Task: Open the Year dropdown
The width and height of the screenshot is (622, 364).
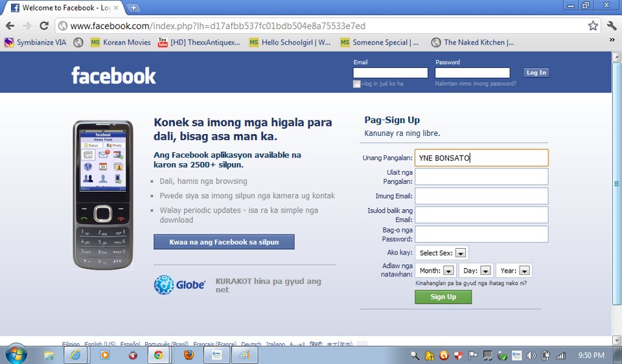Action: point(514,271)
